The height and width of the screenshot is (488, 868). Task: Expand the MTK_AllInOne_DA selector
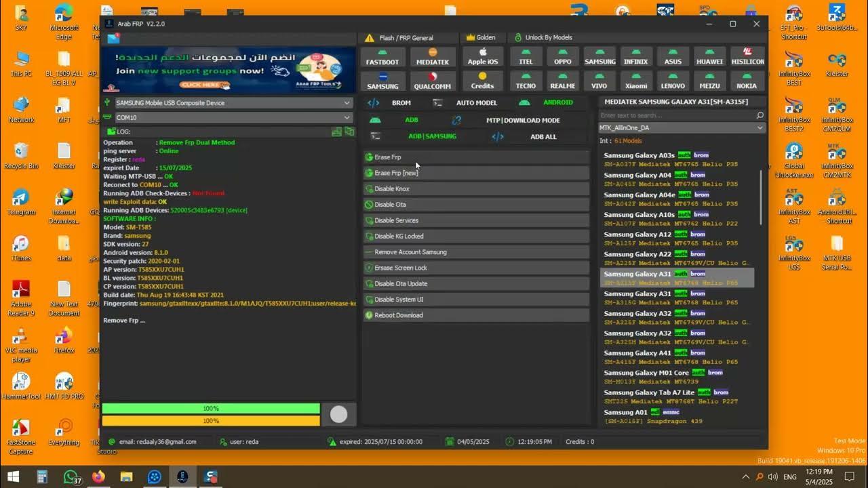[680, 127]
